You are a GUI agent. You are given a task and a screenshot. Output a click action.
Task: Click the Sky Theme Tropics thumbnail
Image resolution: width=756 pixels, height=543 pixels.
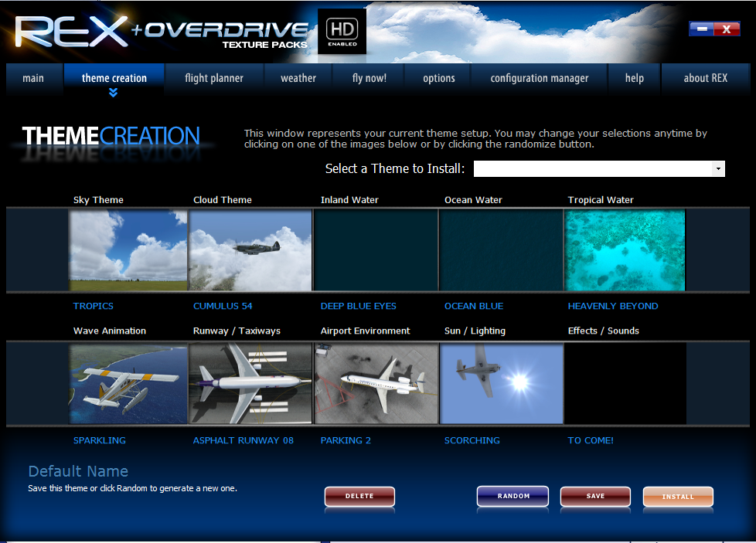tap(128, 250)
